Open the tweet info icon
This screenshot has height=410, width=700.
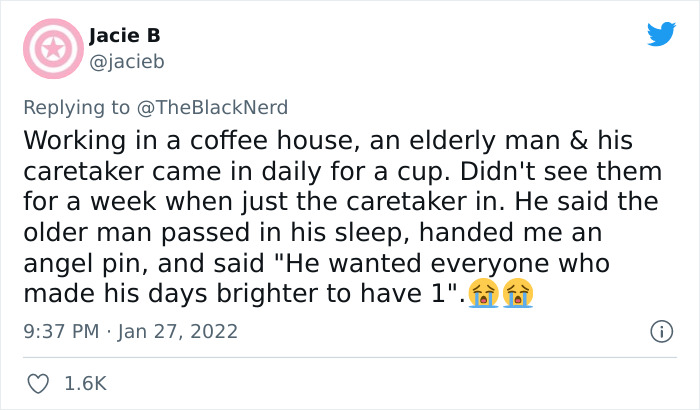pos(660,330)
